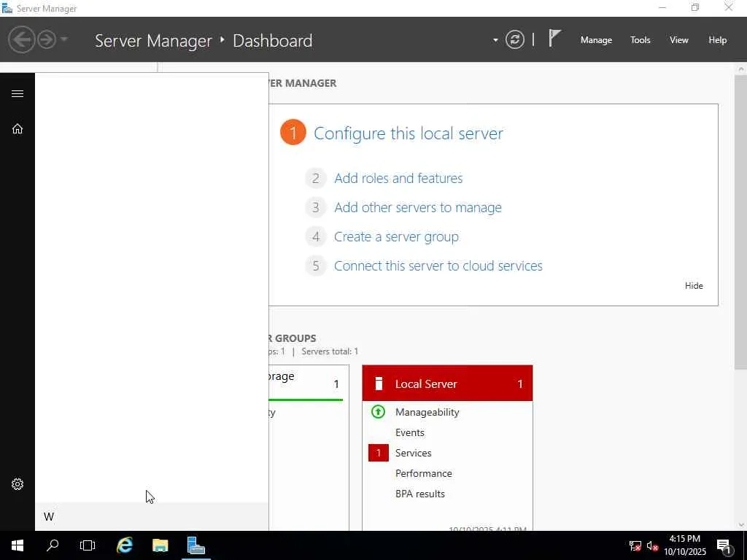Click the network status tray icon
Image resolution: width=747 pixels, height=560 pixels.
(635, 545)
